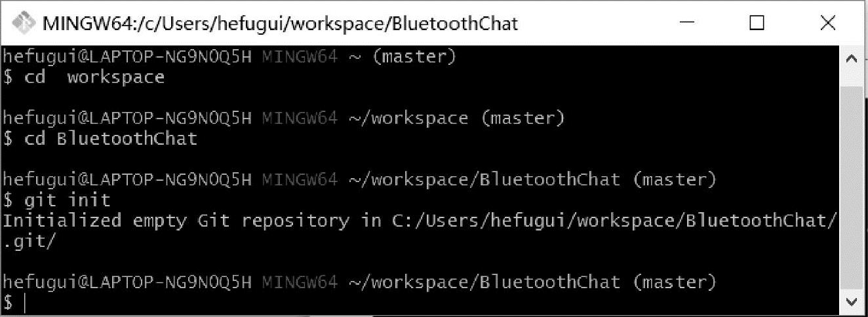Click the "~/workspace (master)" prompt path
Screen dimensions: 868x317
pyautogui.click(x=456, y=119)
